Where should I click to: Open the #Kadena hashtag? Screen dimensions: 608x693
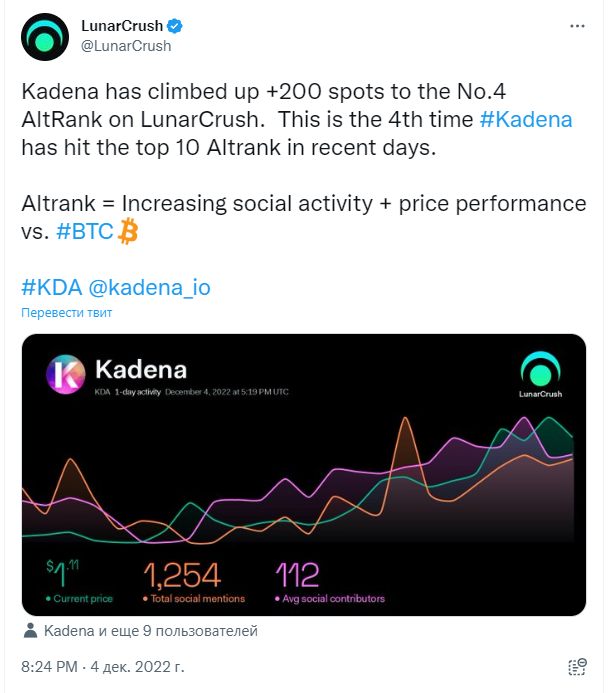(526, 119)
